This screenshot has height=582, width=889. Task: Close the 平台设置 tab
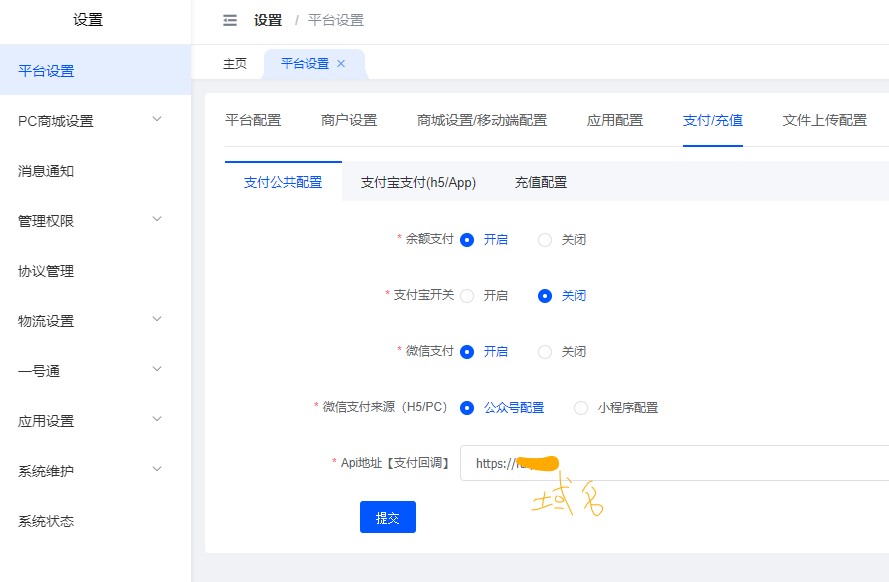341,63
